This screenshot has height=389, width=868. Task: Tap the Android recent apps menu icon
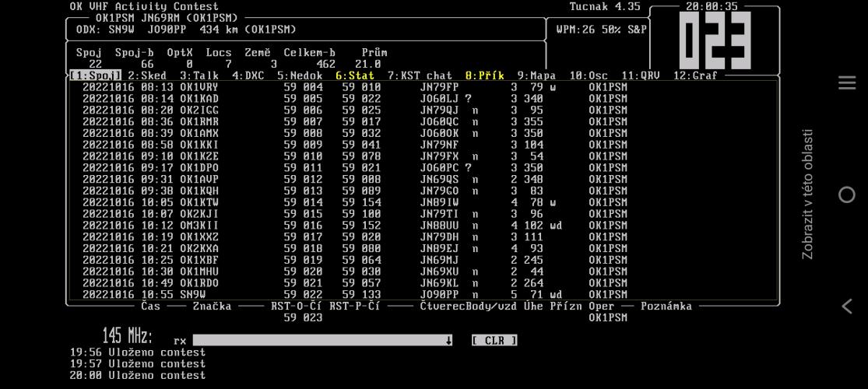(846, 83)
